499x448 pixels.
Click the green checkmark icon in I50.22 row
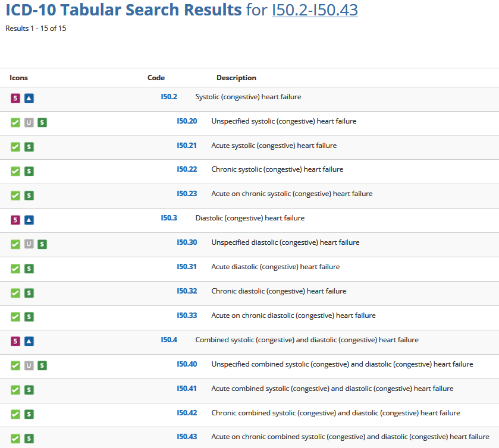pyautogui.click(x=15, y=171)
